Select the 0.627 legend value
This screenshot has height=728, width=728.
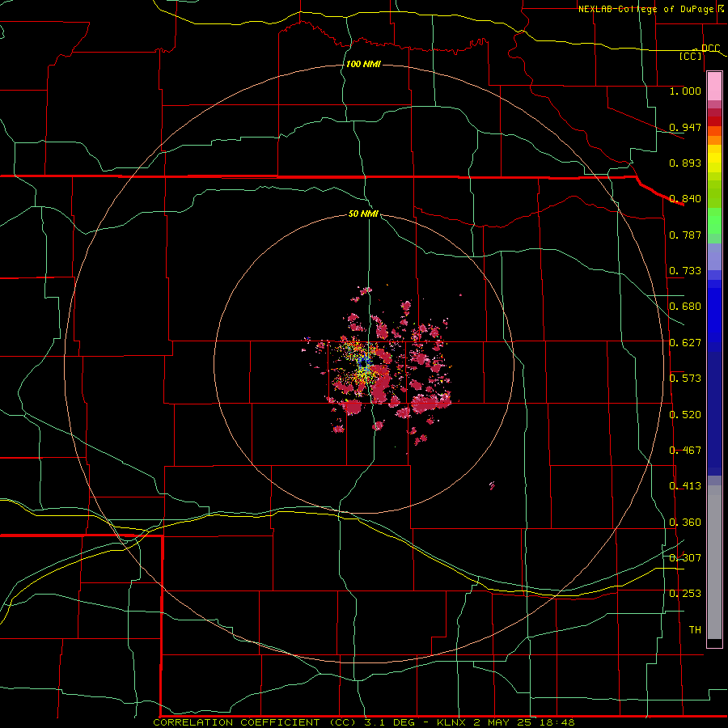pos(685,343)
